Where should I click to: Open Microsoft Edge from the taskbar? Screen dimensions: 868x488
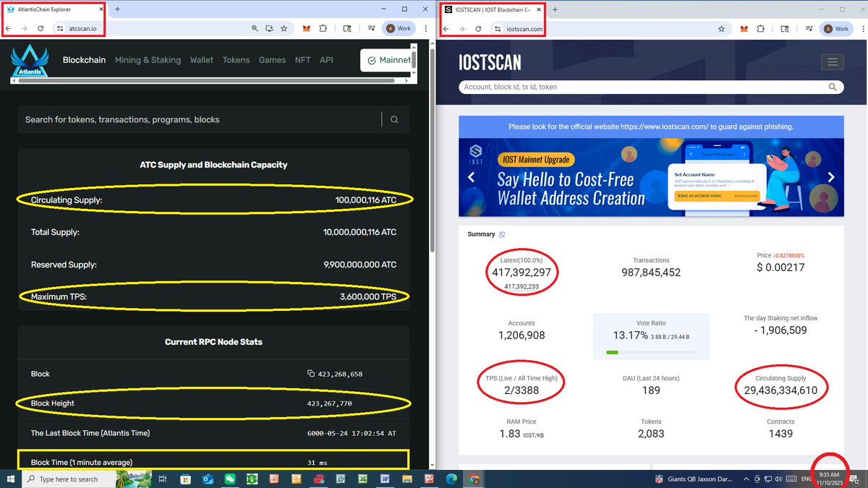click(x=453, y=479)
